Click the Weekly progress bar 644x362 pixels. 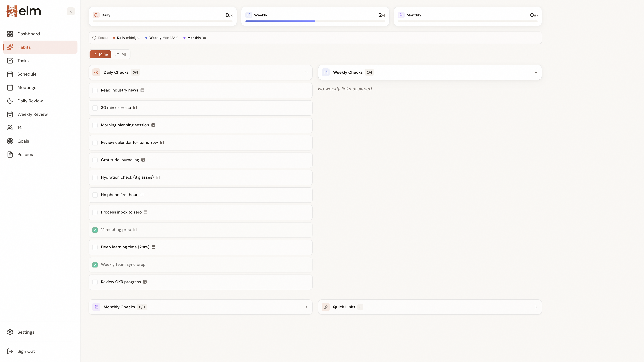(315, 21)
